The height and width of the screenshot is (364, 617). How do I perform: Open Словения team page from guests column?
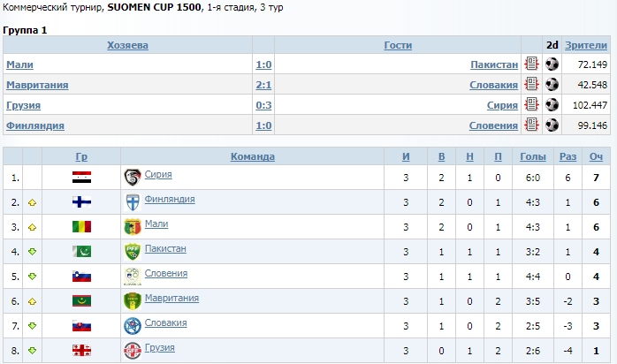point(491,125)
